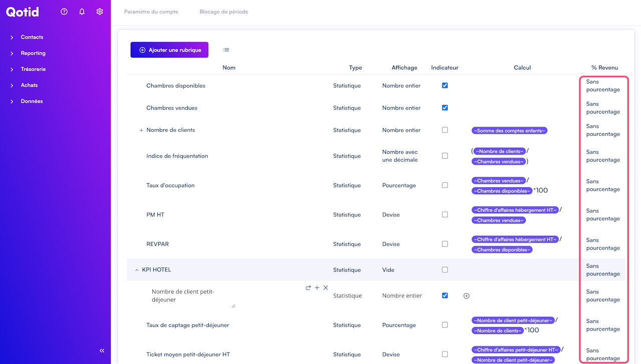
Task: Click the list view icon beside Ajouter
Action: (x=226, y=50)
